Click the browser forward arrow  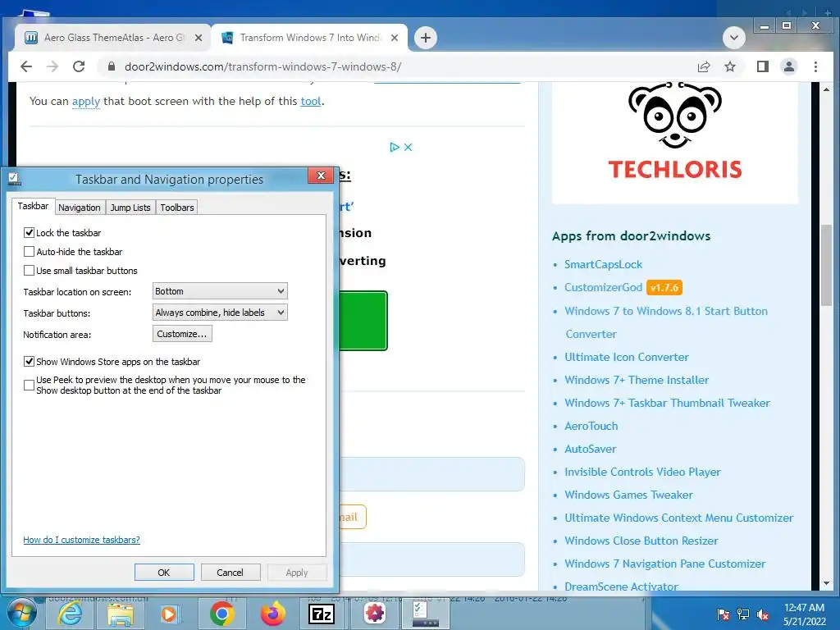52,66
